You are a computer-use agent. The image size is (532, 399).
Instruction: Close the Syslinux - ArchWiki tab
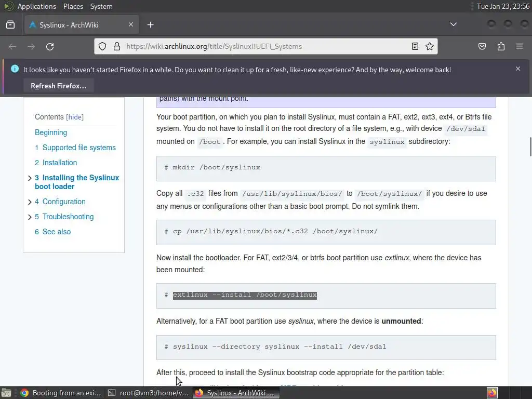[131, 24]
